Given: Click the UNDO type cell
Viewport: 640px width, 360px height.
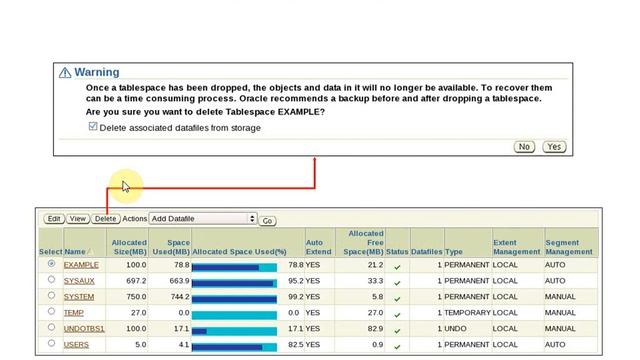Looking at the screenshot, I should pyautogui.click(x=455, y=329).
